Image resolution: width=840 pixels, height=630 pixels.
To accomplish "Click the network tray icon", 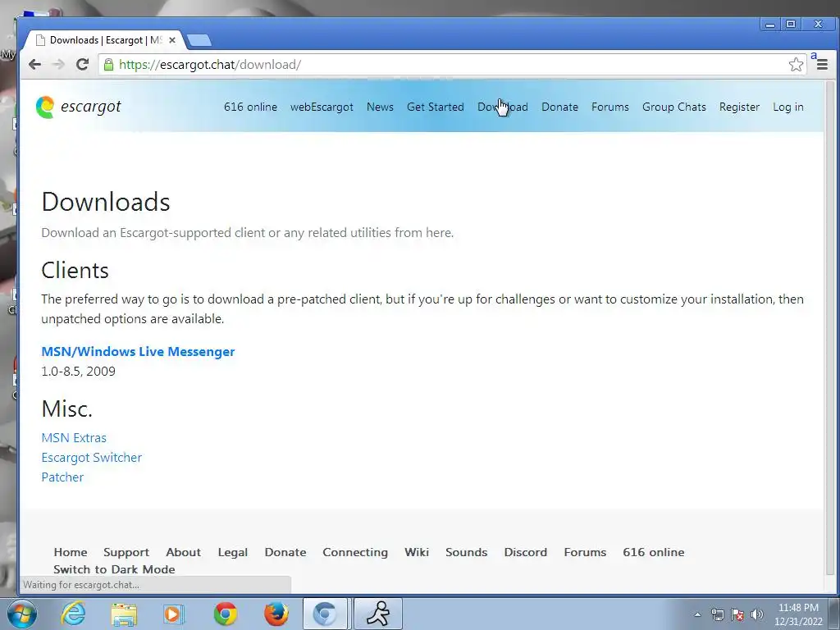I will click(x=717, y=614).
